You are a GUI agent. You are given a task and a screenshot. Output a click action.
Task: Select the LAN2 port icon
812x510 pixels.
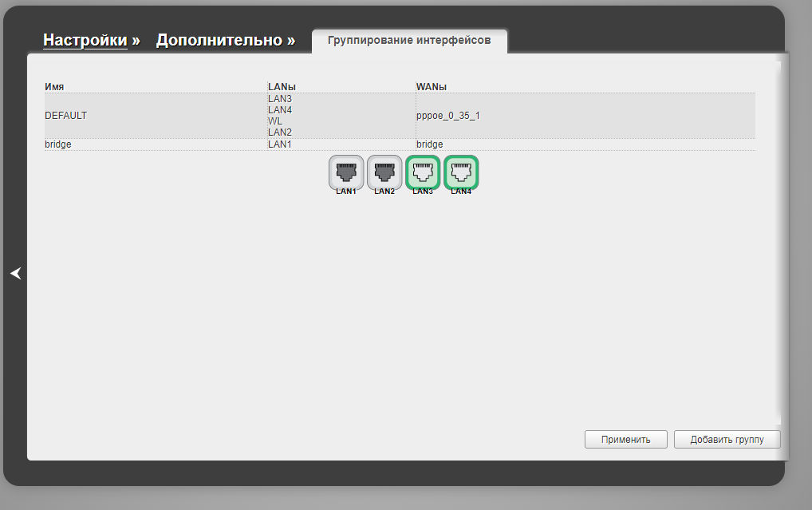(x=384, y=172)
